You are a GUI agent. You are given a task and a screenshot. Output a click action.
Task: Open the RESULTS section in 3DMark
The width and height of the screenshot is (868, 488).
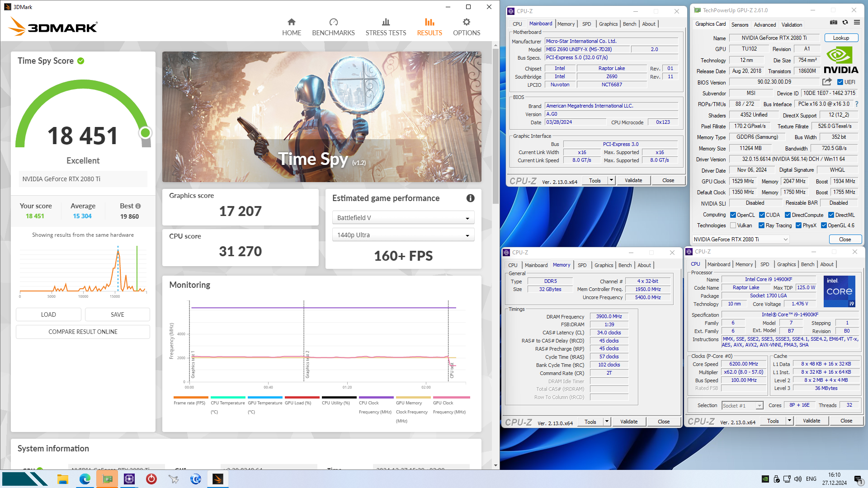[429, 28]
